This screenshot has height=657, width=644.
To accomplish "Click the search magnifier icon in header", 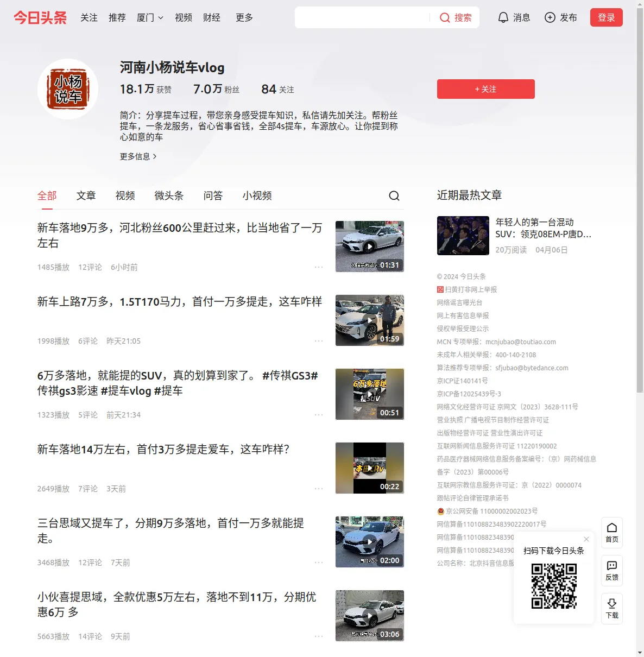I will click(445, 17).
